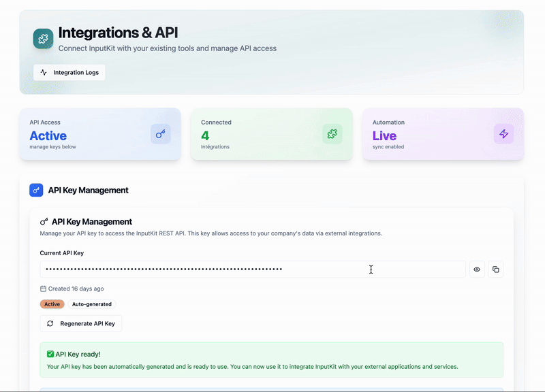Click the Current API Key masked field
This screenshot has height=392, width=545.
click(253, 269)
